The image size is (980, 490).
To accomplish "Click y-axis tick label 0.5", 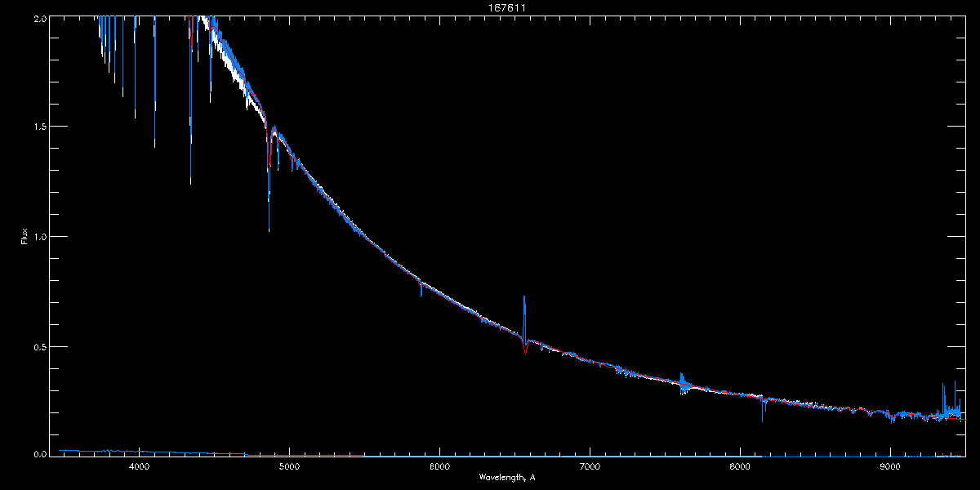I will click(x=38, y=345).
